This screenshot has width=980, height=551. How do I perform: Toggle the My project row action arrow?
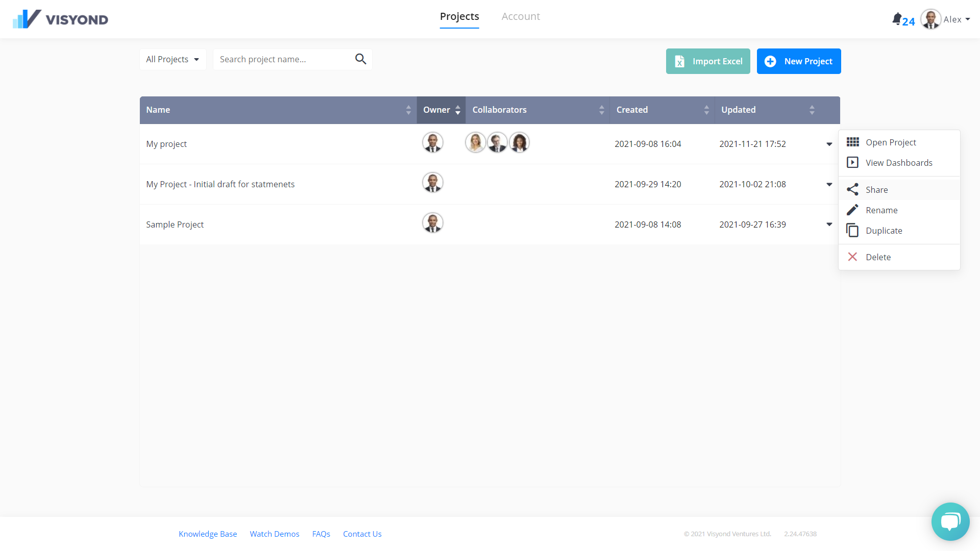tap(829, 144)
